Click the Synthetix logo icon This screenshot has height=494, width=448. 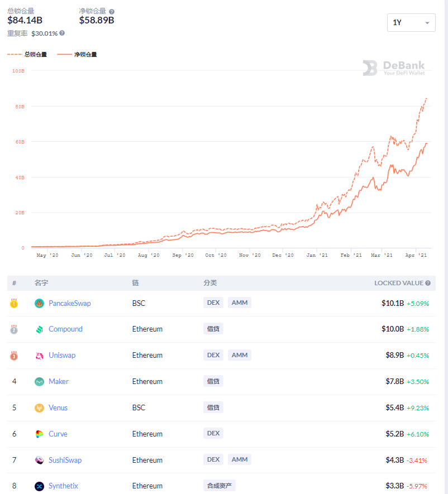(40, 486)
